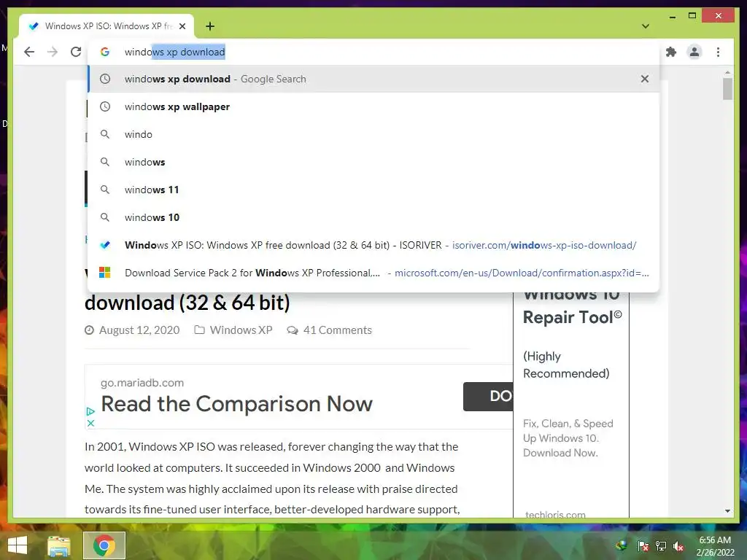Open the 'Windows XP' category link
747x560 pixels.
click(x=241, y=330)
